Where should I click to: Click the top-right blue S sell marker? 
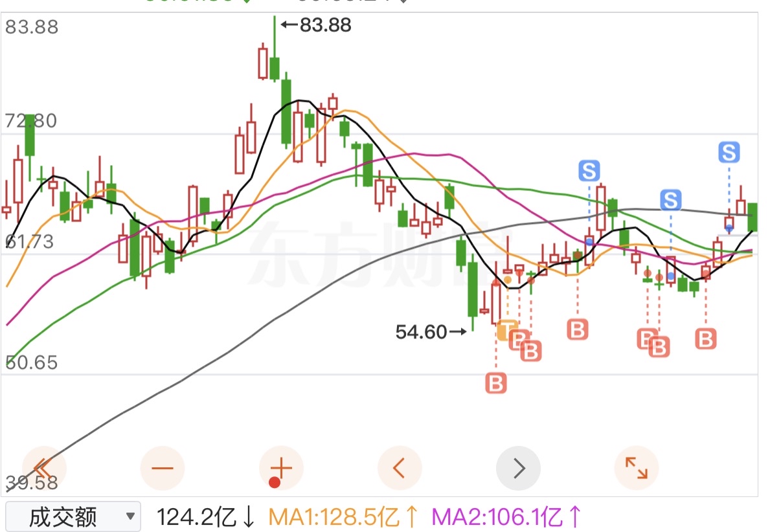click(x=729, y=152)
